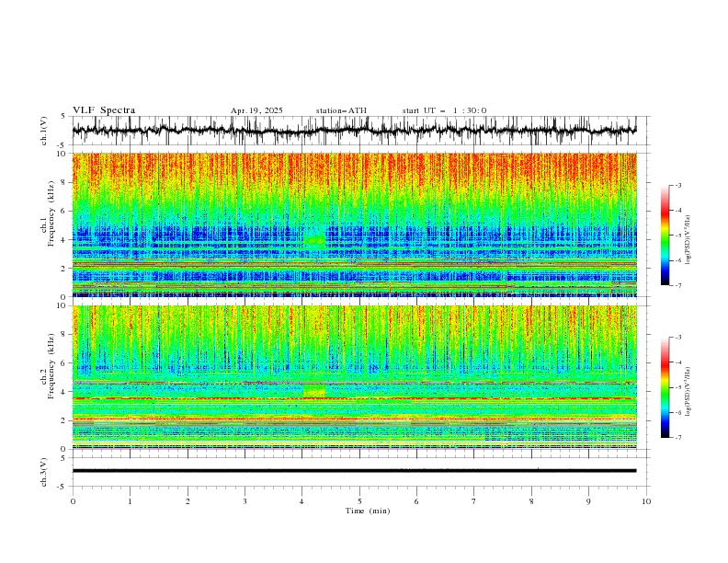Click the "10" frequency tick of ch.1 spectrogram
728x563 pixels.
[x=62, y=154]
